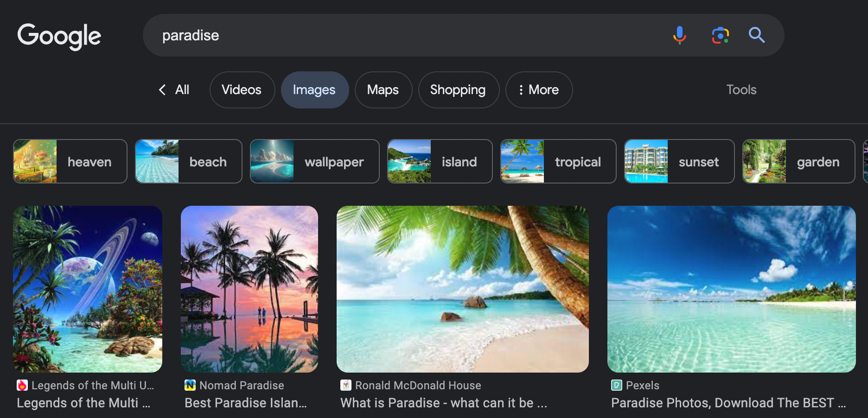
Task: Open the Tools options
Action: (x=741, y=90)
